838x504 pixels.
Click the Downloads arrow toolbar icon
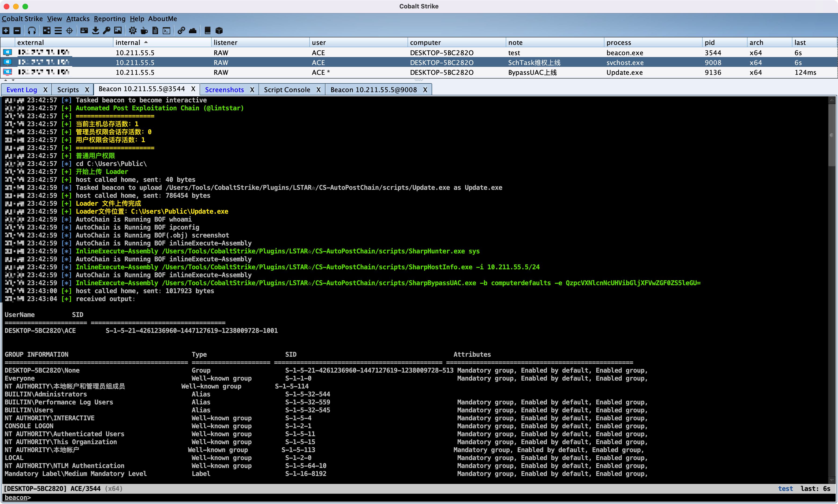tap(95, 31)
